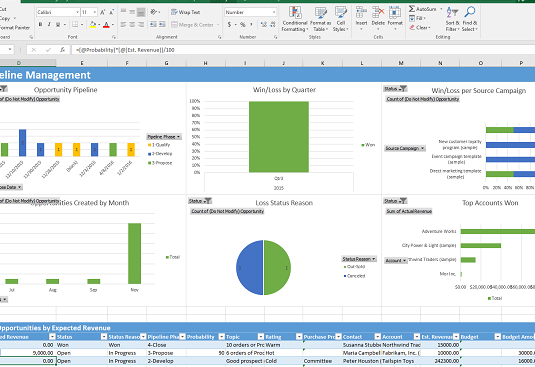The height and width of the screenshot is (367, 535).
Task: Toggle Bold formatting
Action: pyautogui.click(x=40, y=25)
